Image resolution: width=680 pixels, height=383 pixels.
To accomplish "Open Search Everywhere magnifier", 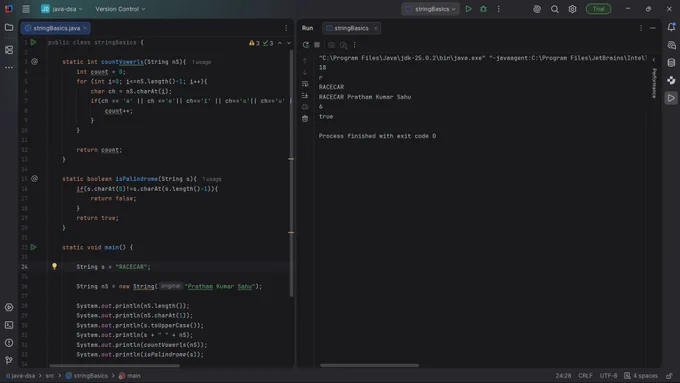I will (x=555, y=9).
